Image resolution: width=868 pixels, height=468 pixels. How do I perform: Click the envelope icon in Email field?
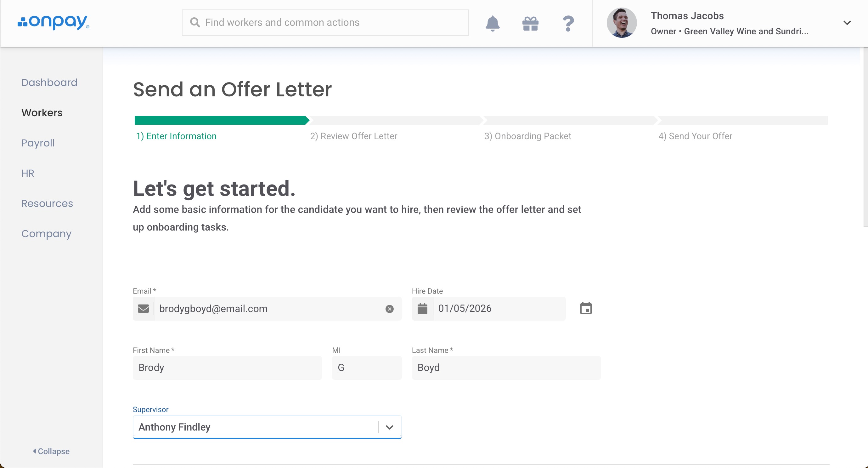point(143,309)
